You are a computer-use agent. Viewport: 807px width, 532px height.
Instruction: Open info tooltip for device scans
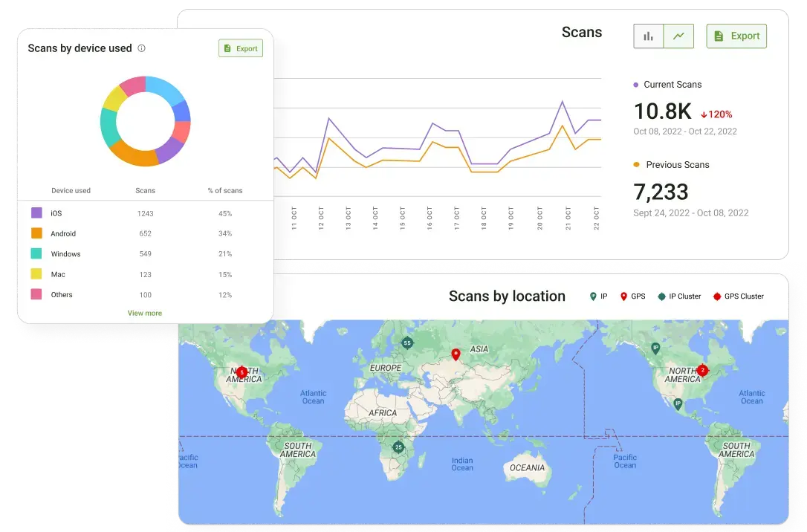pyautogui.click(x=141, y=48)
